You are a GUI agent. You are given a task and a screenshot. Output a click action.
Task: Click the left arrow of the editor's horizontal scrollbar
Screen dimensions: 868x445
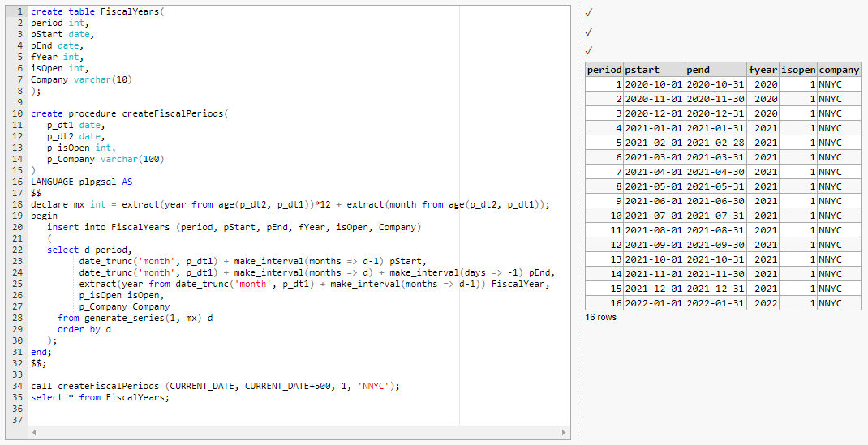click(33, 433)
